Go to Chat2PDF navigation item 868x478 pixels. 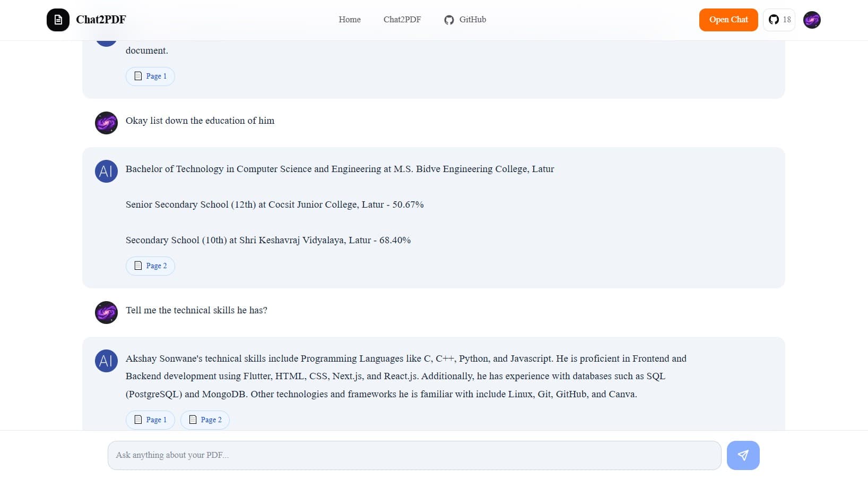[402, 20]
